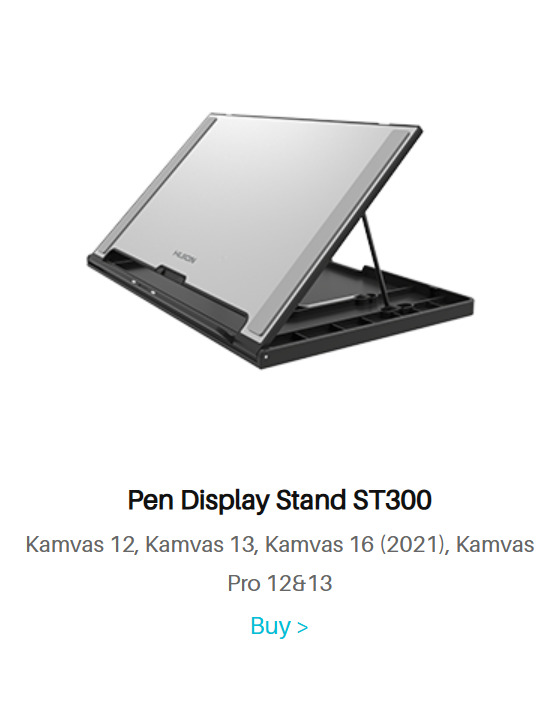Click the Huion logo on the stand

184,257
